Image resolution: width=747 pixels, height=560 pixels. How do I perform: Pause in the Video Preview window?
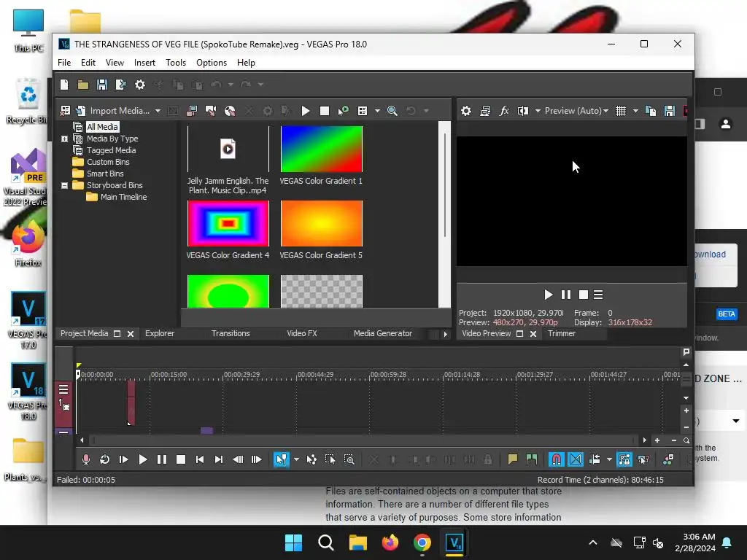point(566,295)
